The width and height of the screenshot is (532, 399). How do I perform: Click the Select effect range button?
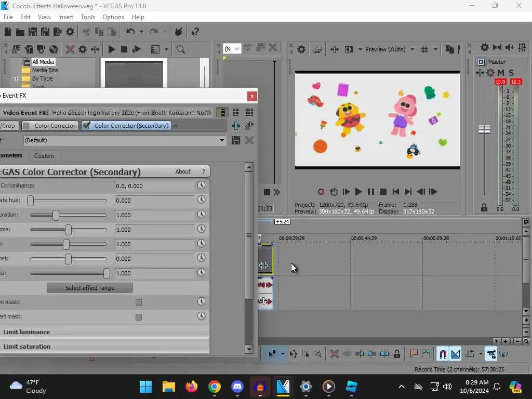[x=90, y=288]
